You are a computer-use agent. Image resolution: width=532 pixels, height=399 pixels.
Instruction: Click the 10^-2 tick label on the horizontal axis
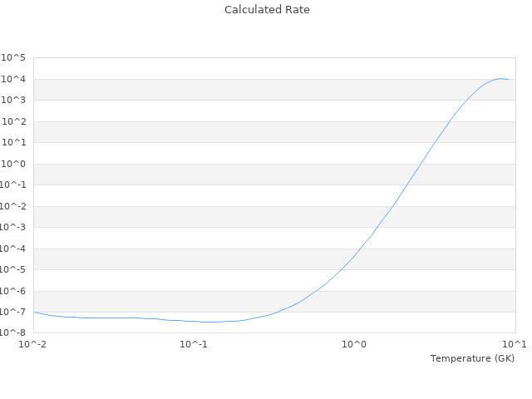(x=33, y=344)
